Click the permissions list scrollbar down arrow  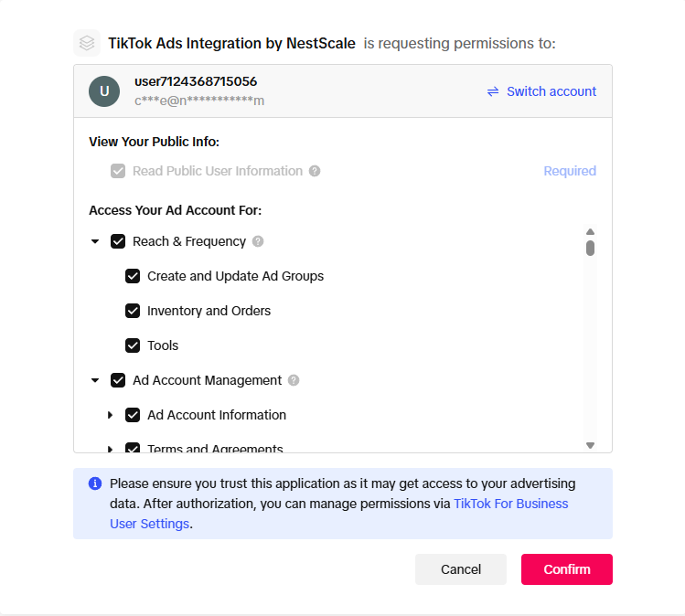[x=590, y=445]
